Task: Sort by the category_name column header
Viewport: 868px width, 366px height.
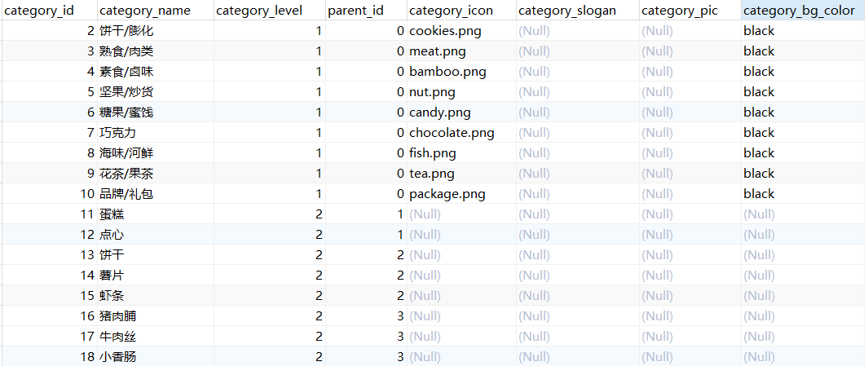Action: click(156, 10)
